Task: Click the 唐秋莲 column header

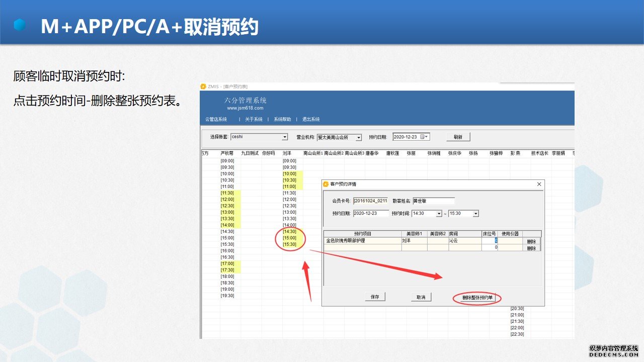Action: pyautogui.click(x=392, y=153)
